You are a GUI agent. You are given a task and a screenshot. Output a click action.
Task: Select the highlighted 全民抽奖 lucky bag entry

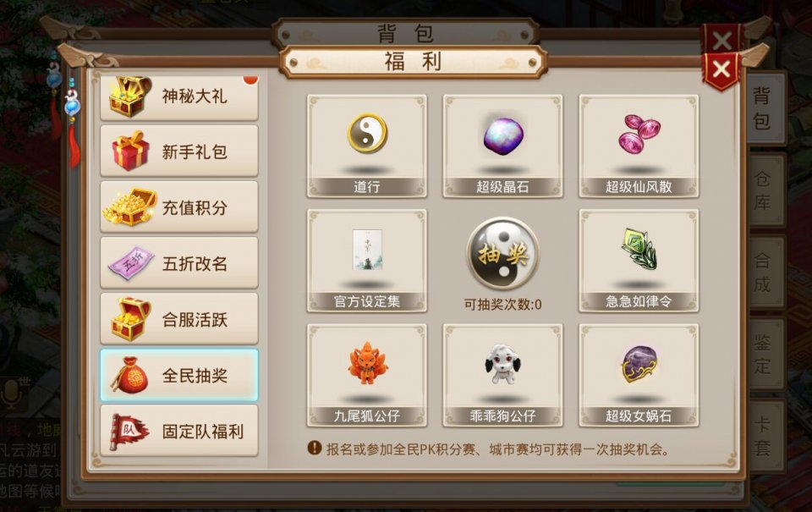pos(179,375)
